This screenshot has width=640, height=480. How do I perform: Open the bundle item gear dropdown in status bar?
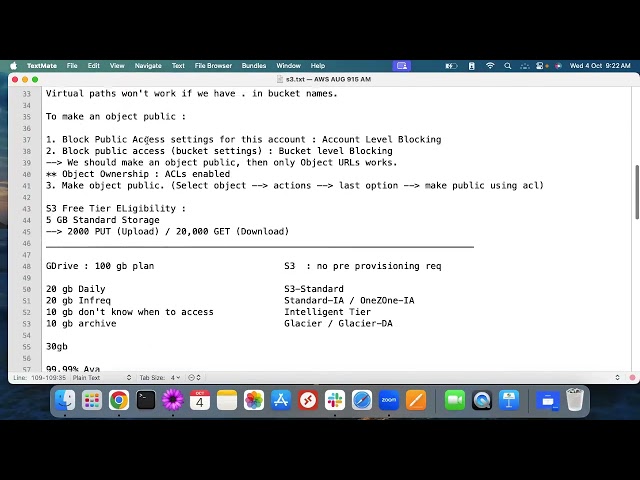pyautogui.click(x=194, y=378)
